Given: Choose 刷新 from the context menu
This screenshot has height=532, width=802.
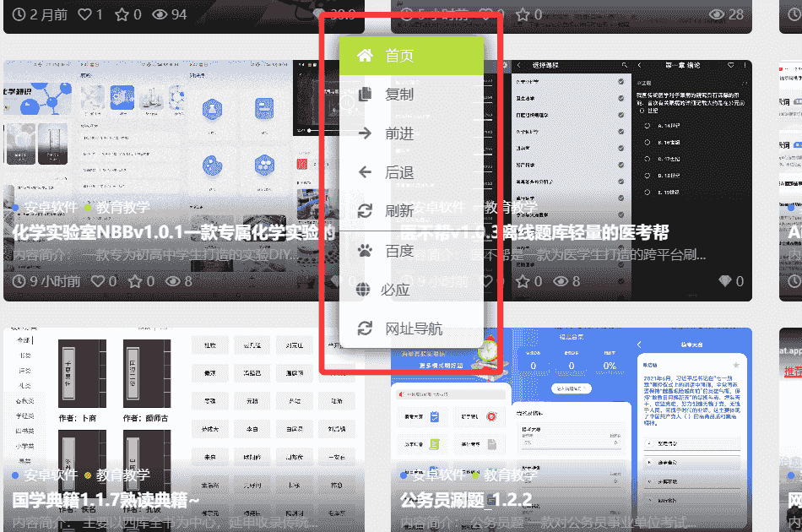Looking at the screenshot, I should [x=411, y=211].
